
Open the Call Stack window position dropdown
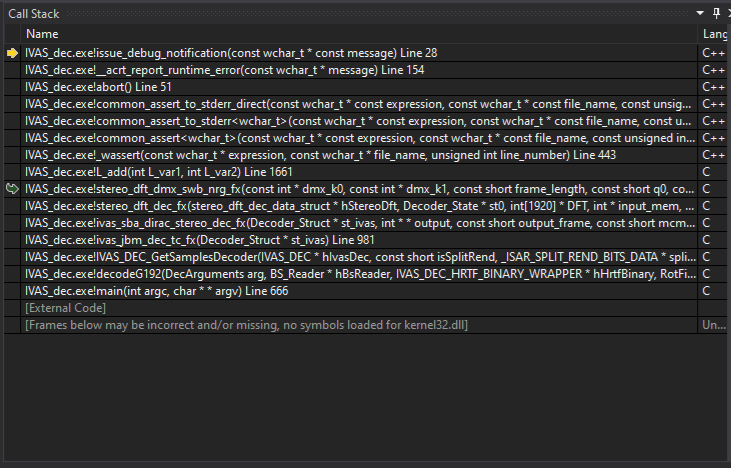[700, 12]
